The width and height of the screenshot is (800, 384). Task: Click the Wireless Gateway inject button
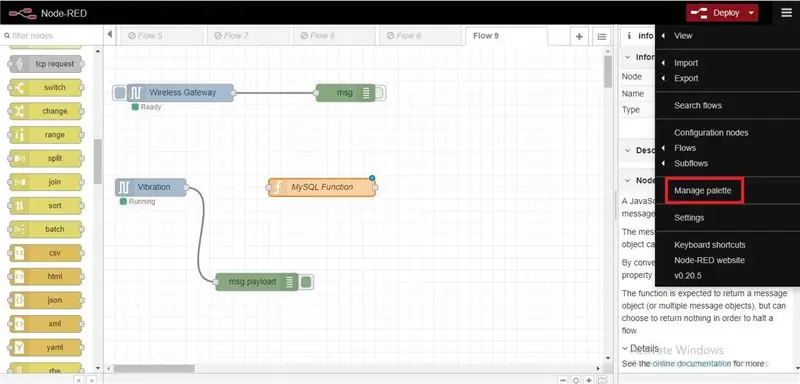point(120,93)
